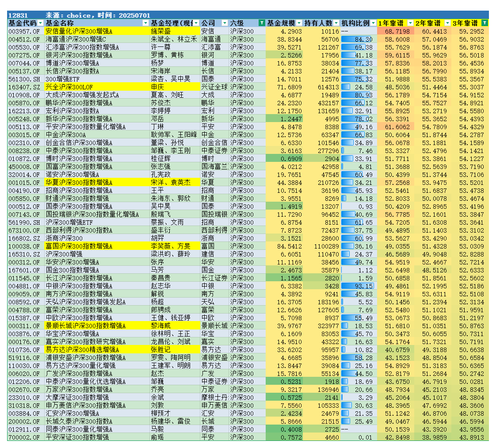This screenshot has height=448, width=496.
Task: Select fund code cell 008238.OF
Action: pos(26,151)
